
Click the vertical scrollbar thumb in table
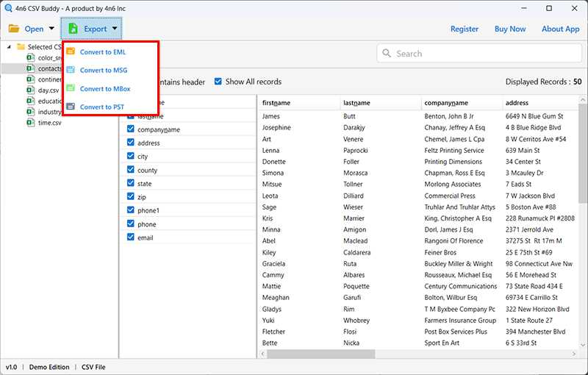582,154
